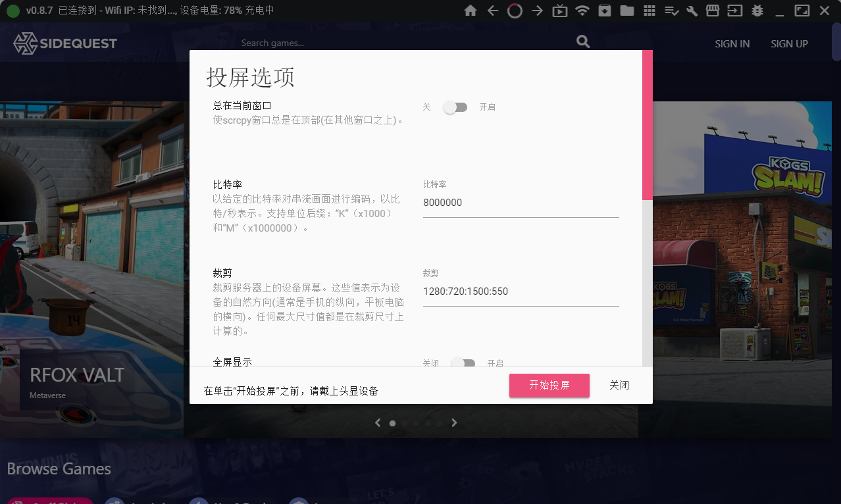
Task: Open wireless connection wifi icon
Action: point(582,11)
